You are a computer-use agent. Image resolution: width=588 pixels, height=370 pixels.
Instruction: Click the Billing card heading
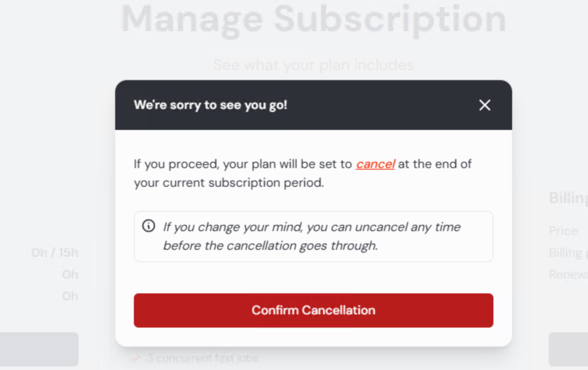[568, 198]
